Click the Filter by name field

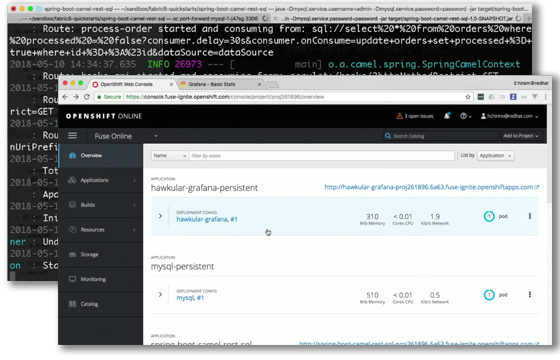coord(322,156)
